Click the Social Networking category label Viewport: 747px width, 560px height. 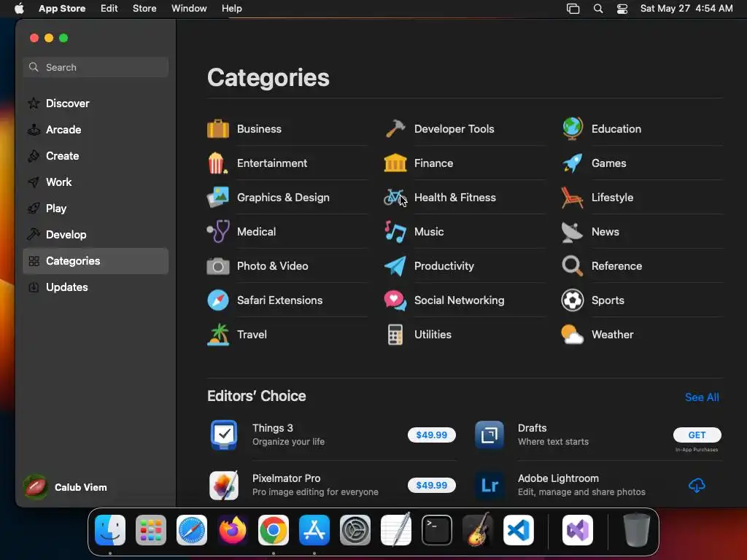460,300
